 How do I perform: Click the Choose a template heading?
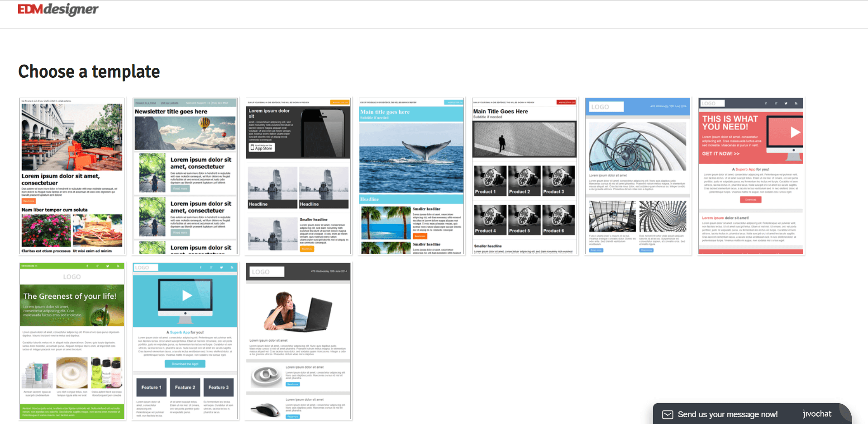[x=89, y=71]
